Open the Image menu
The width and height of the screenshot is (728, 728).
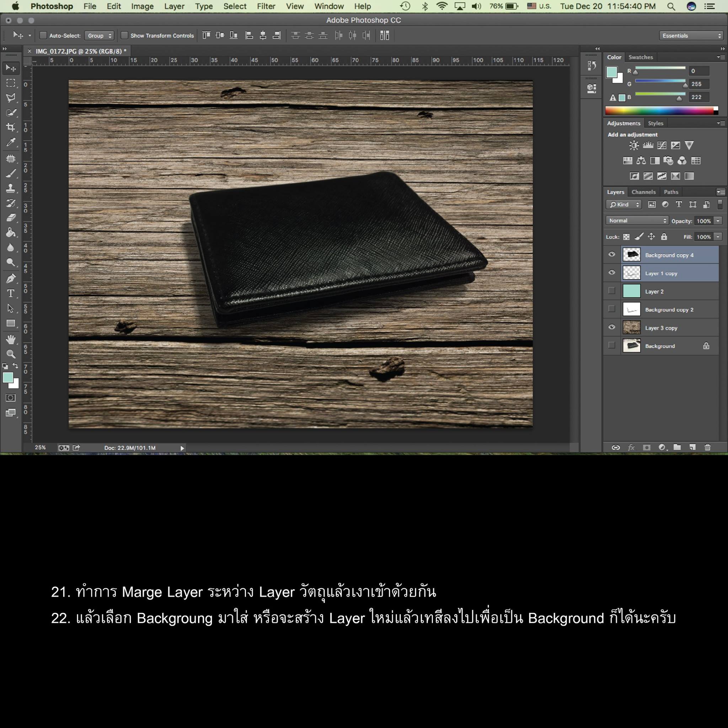(x=142, y=6)
